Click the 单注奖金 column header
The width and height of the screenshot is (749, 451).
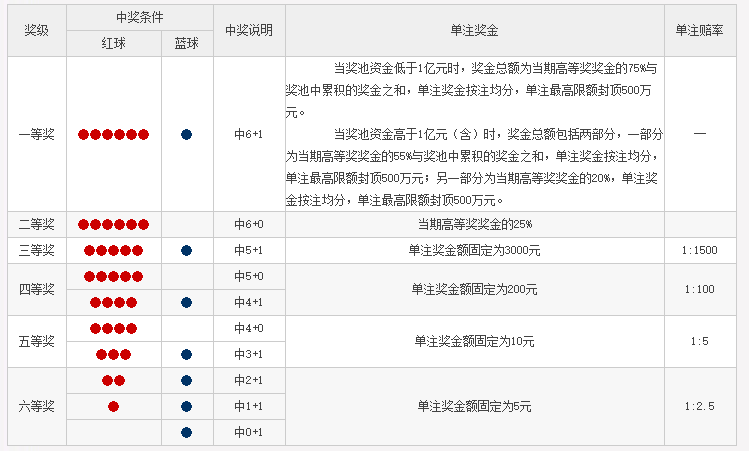click(474, 30)
